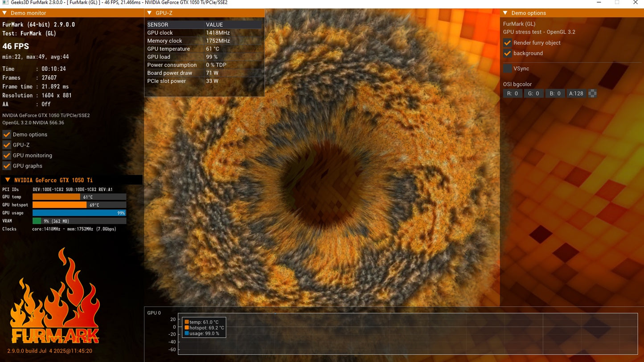Select the 1418MHz GPU clock value in GPU-Z table
Screen dimensions: 644x362
pos(218,33)
